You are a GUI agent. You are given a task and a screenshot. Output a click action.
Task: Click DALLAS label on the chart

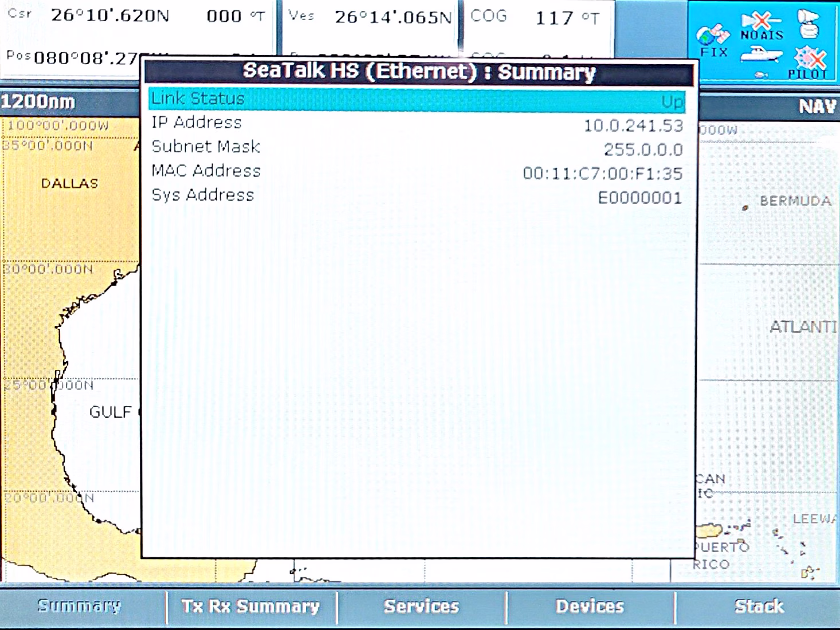point(69,183)
